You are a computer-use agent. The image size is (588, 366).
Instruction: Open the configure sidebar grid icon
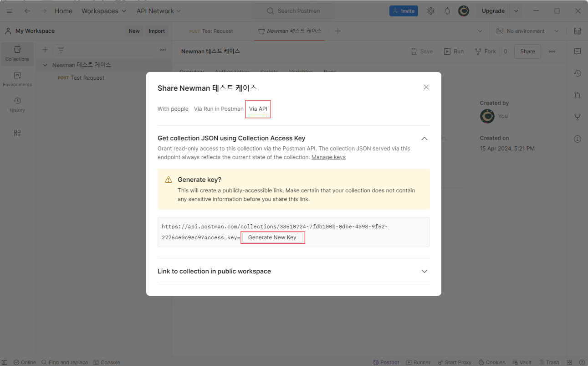pos(17,133)
